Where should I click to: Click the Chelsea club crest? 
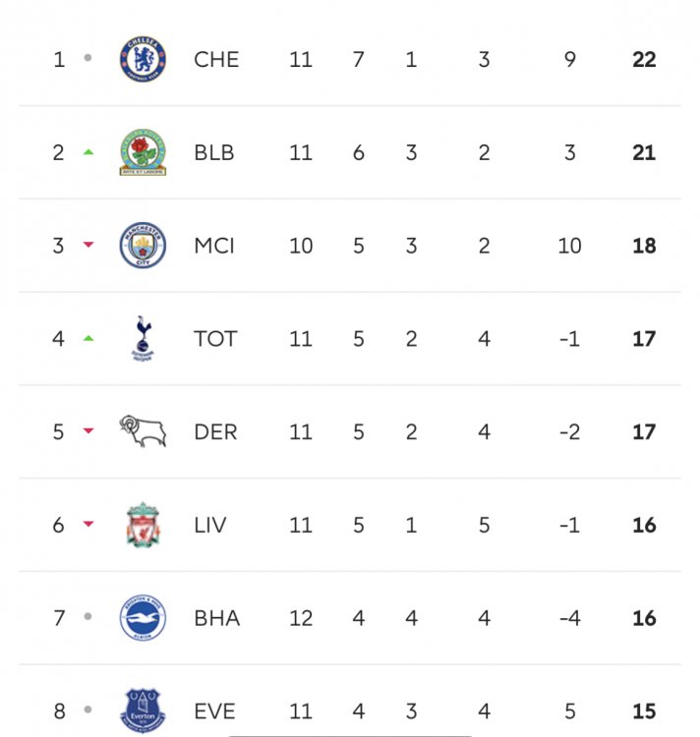(x=143, y=59)
